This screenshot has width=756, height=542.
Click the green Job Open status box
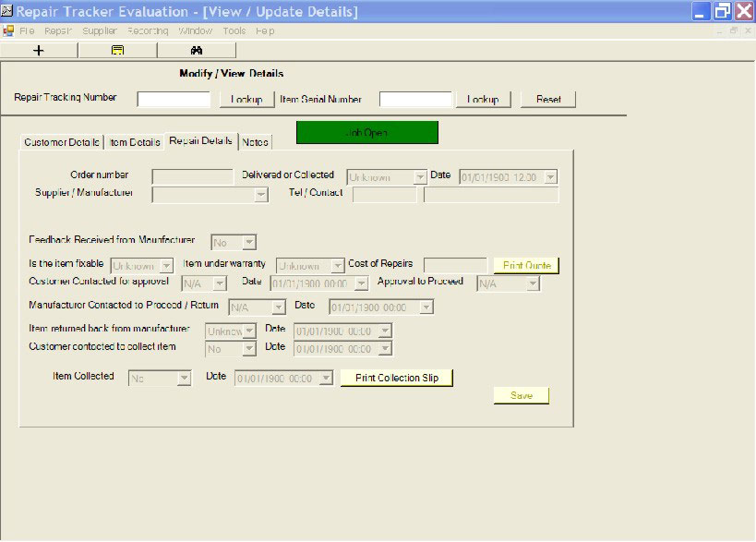tap(366, 133)
